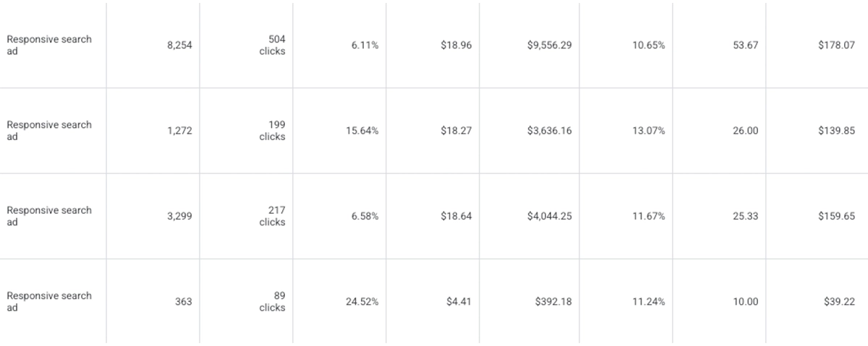Select the 1,272 impressions cell
Image resolution: width=868 pixels, height=346 pixels.
[179, 131]
